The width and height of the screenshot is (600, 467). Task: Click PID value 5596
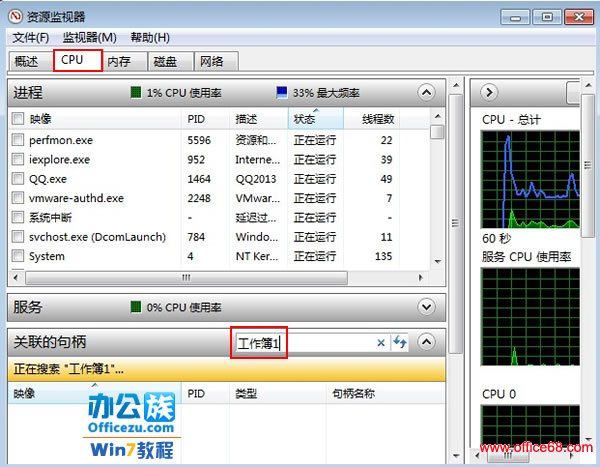[199, 140]
